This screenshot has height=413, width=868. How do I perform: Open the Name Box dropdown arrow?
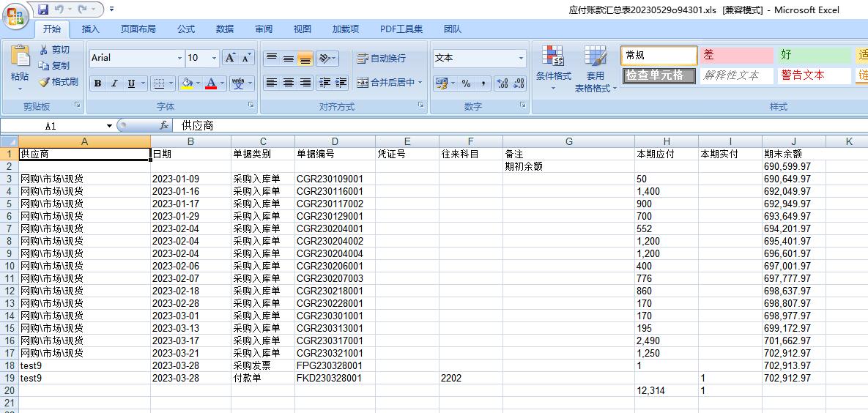pos(109,126)
